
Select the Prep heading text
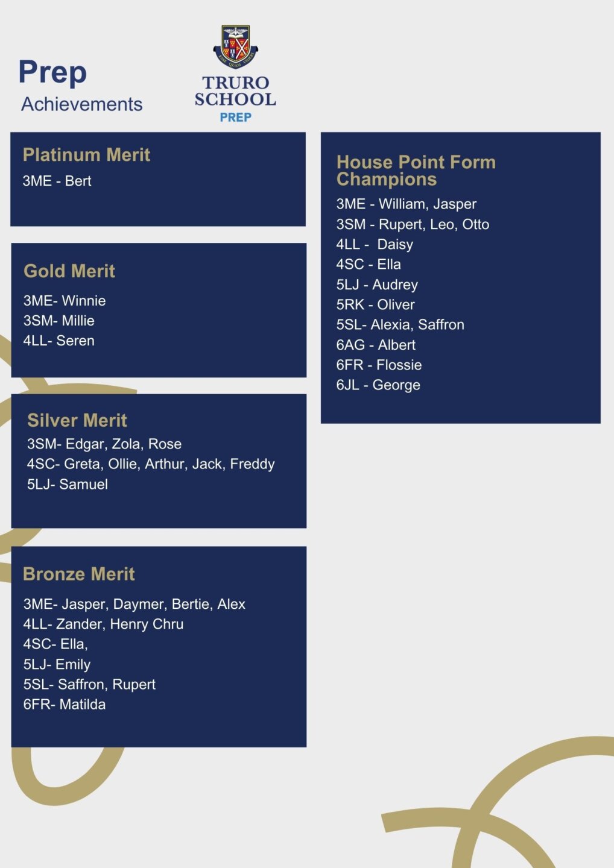pos(52,73)
